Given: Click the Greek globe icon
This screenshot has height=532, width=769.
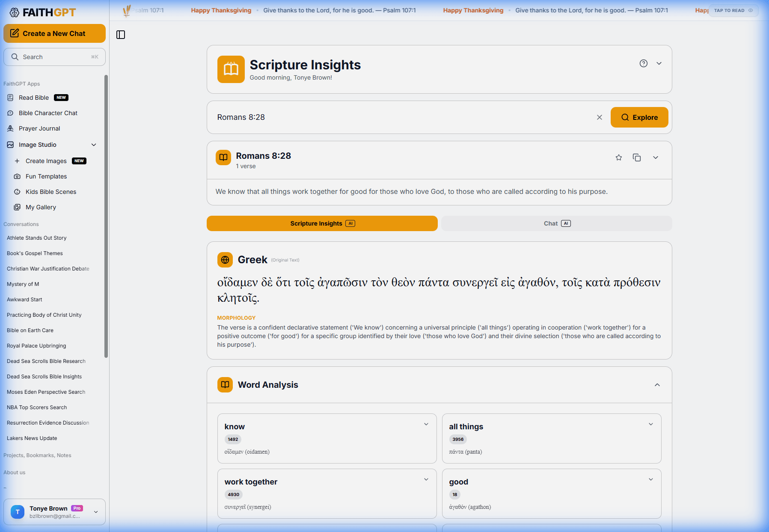Looking at the screenshot, I should [225, 260].
